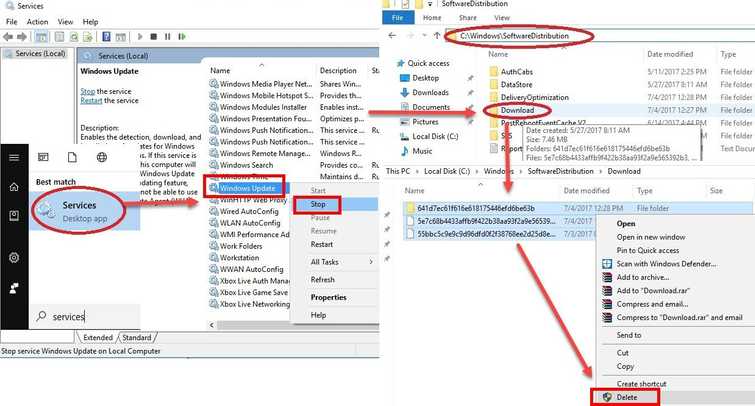Open help via the question-mark toolbar icon
755x406 pixels.
click(106, 37)
